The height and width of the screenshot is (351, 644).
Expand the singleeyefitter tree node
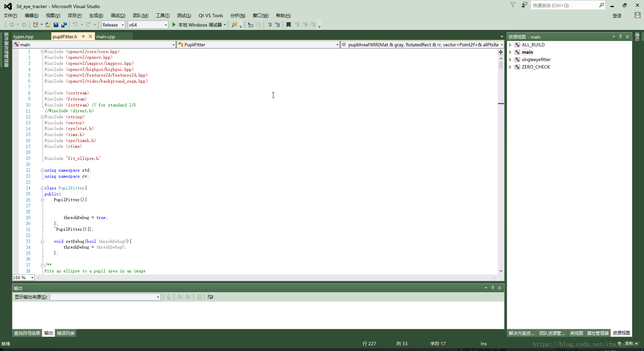coord(510,59)
